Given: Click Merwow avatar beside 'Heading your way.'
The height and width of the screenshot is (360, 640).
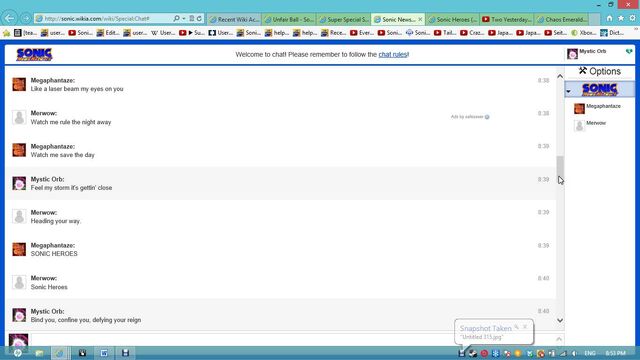Looking at the screenshot, I should (19, 216).
